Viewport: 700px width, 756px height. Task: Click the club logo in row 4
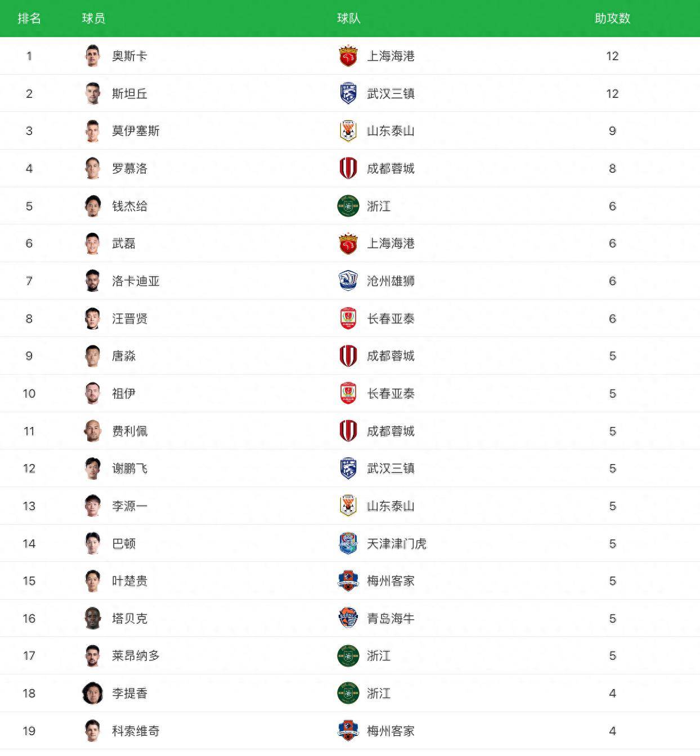click(x=348, y=168)
